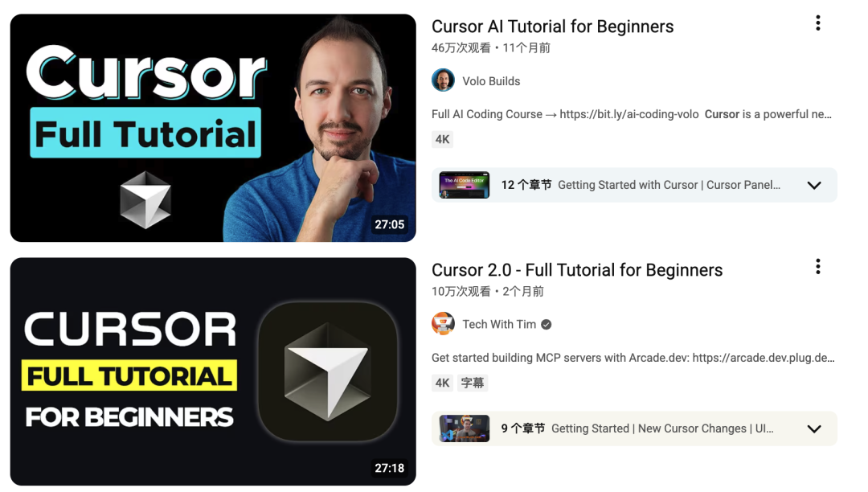Image resolution: width=868 pixels, height=492 pixels.
Task: Open 'Cursor AI Tutorial for Beginners' title
Action: pyautogui.click(x=552, y=27)
